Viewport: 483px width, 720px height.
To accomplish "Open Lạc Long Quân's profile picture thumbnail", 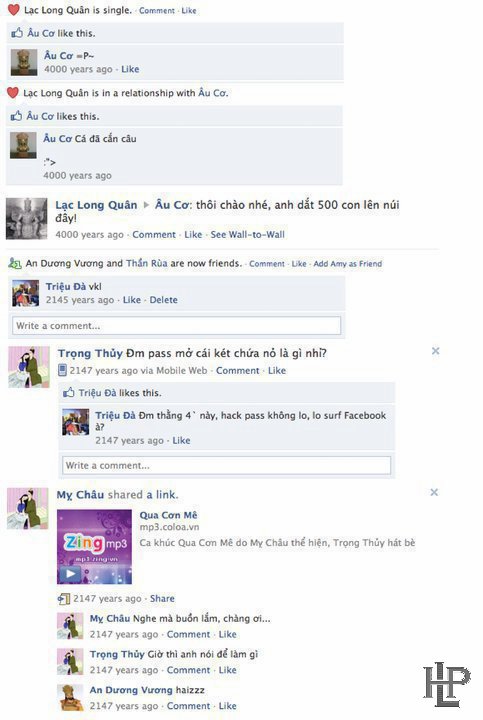I will pos(27,219).
